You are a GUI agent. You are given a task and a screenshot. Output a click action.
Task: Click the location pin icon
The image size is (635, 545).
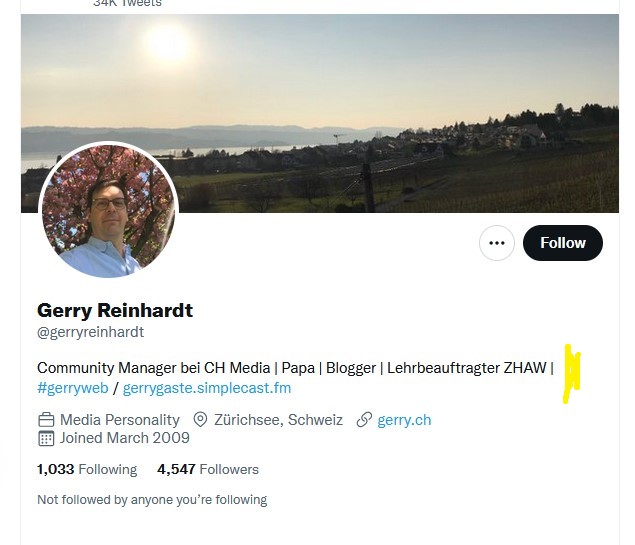click(200, 420)
